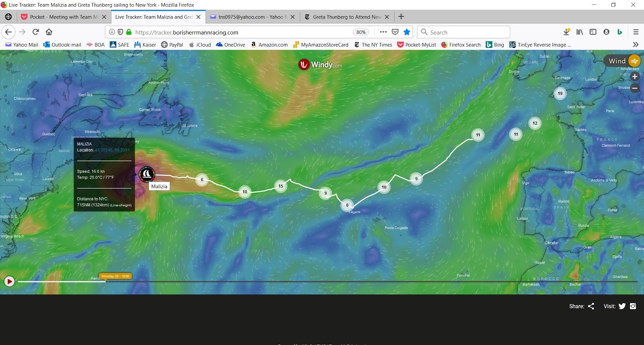Open Outlook-mail bookmark
The image size is (644, 345).
click(62, 45)
